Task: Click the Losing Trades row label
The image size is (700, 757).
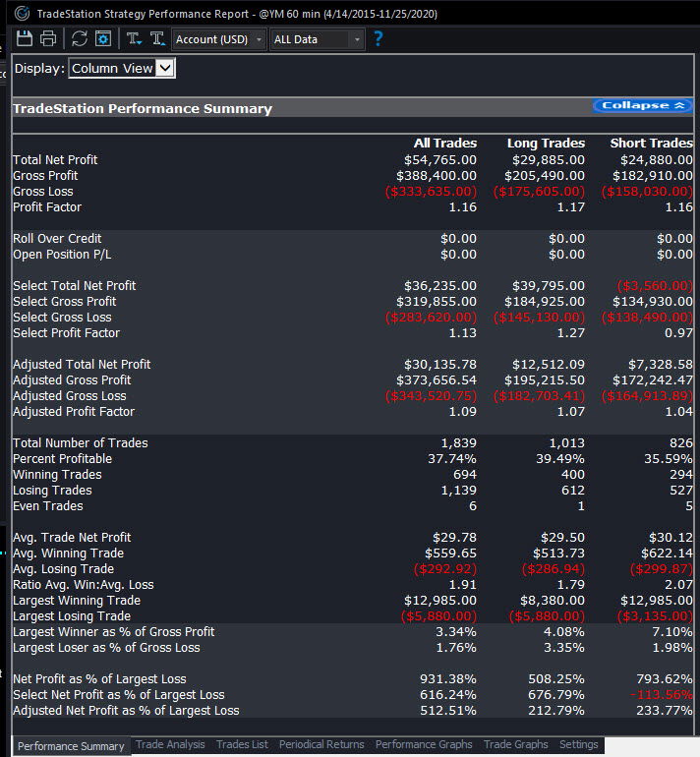Action: pos(52,491)
